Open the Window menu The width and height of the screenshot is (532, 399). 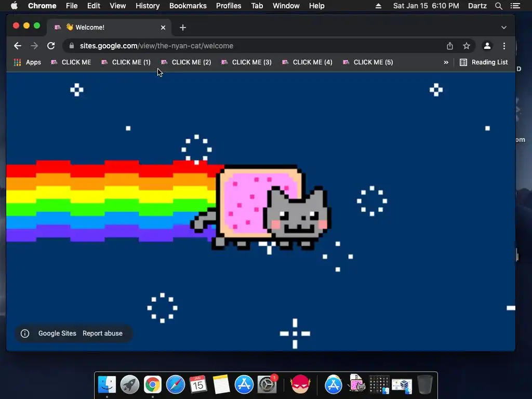[x=286, y=6]
